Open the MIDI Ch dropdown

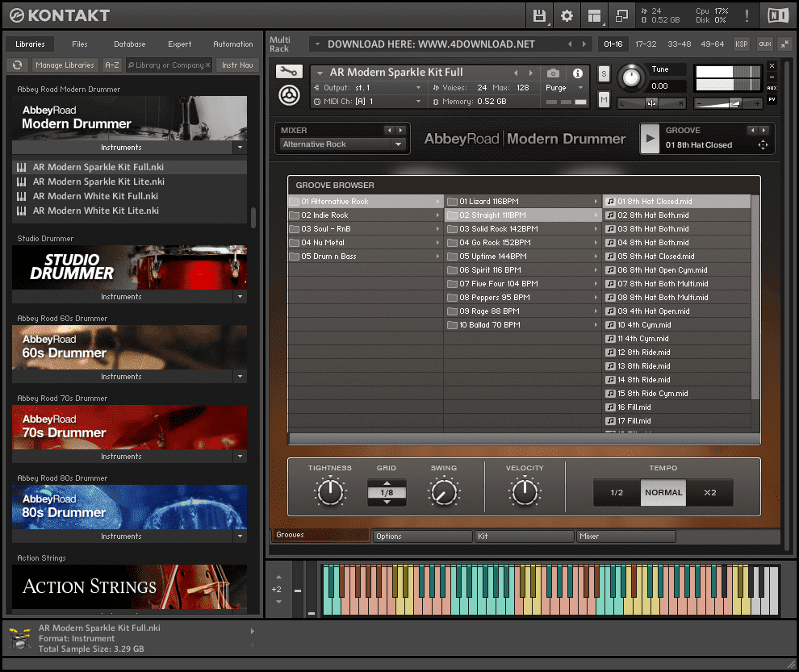(368, 102)
